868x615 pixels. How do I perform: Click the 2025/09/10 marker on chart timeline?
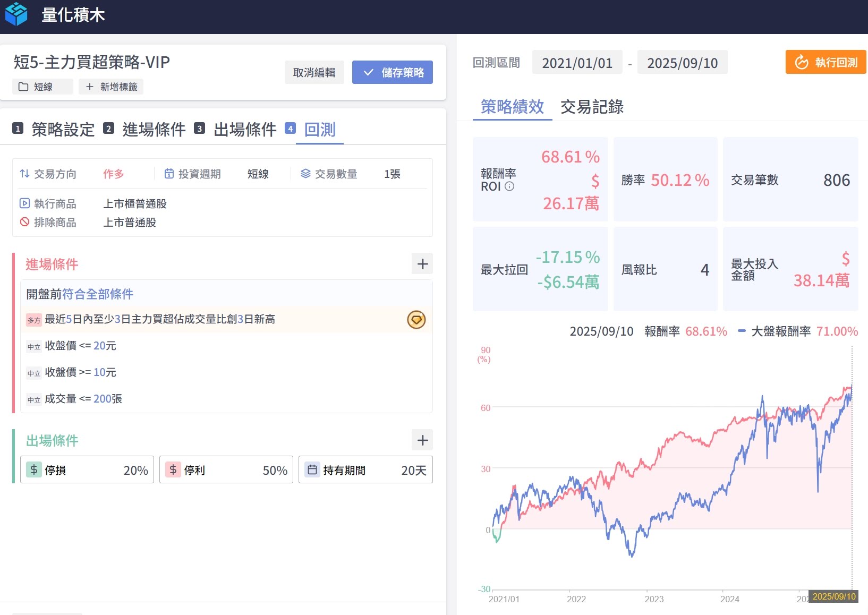point(833,596)
